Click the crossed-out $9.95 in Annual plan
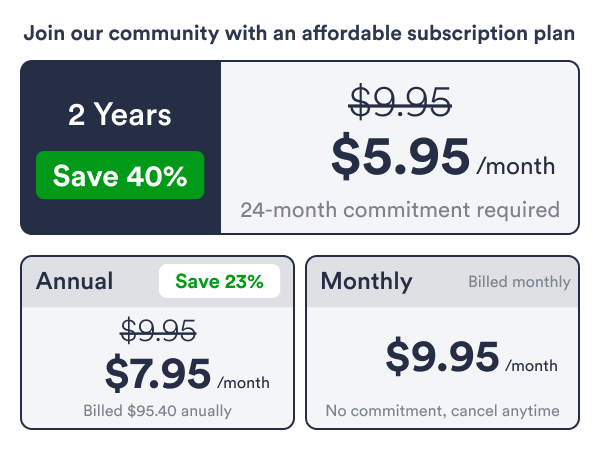The height and width of the screenshot is (450, 600). coord(158,330)
